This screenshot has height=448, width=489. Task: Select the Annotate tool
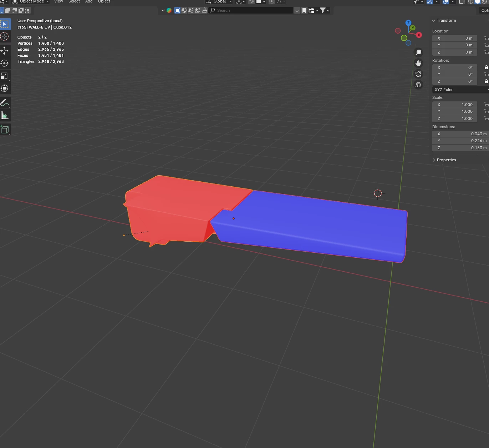coord(5,103)
